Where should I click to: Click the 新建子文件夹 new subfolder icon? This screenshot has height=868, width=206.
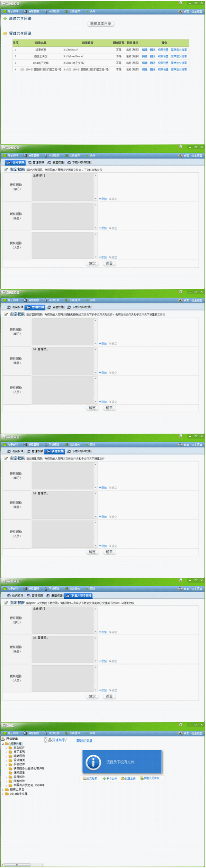click(x=142, y=778)
